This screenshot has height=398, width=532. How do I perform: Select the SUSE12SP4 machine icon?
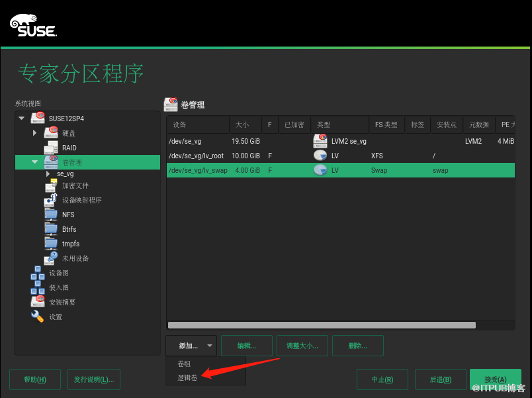point(38,118)
